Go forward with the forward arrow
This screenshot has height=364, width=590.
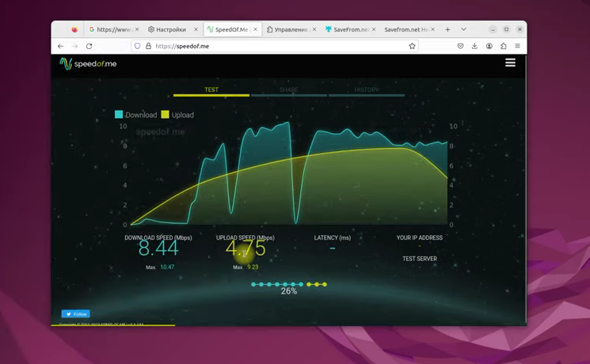pos(75,46)
